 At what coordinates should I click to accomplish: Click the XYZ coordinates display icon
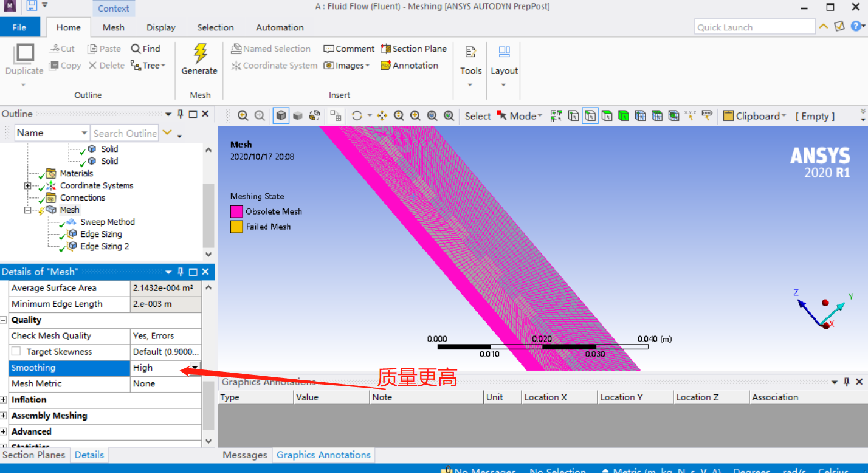coord(690,115)
